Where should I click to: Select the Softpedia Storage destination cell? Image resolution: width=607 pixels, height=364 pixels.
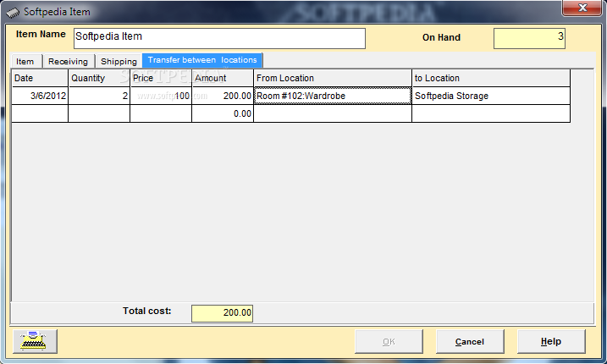point(491,96)
